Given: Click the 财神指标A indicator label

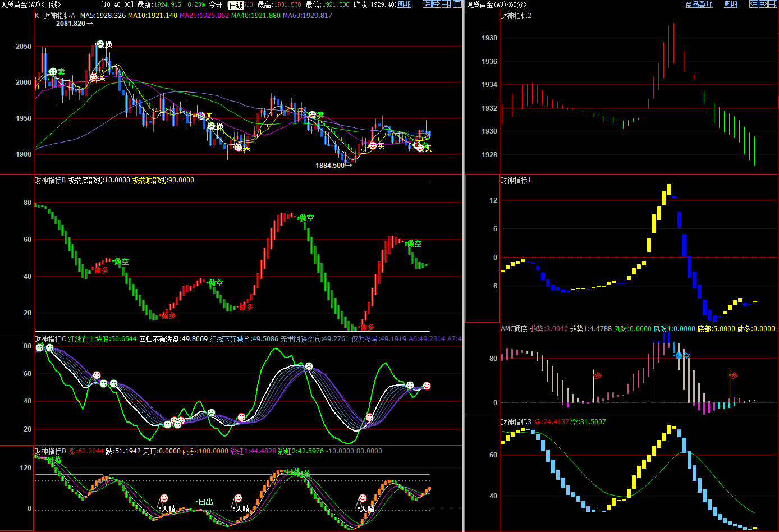Looking at the screenshot, I should click(x=59, y=16).
